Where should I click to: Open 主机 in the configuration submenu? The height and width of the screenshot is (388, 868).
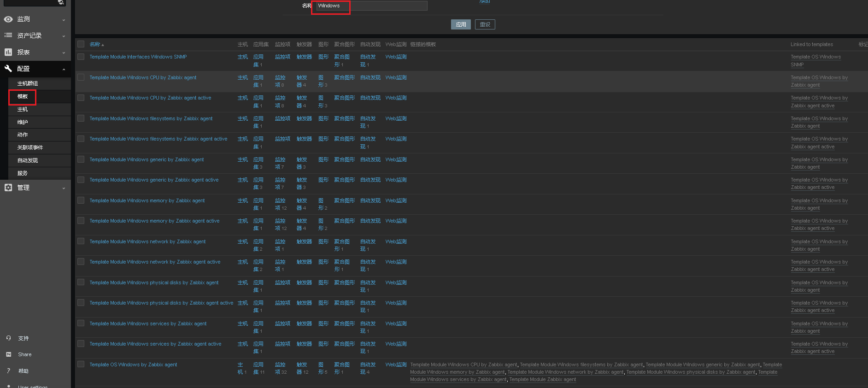pyautogui.click(x=23, y=109)
